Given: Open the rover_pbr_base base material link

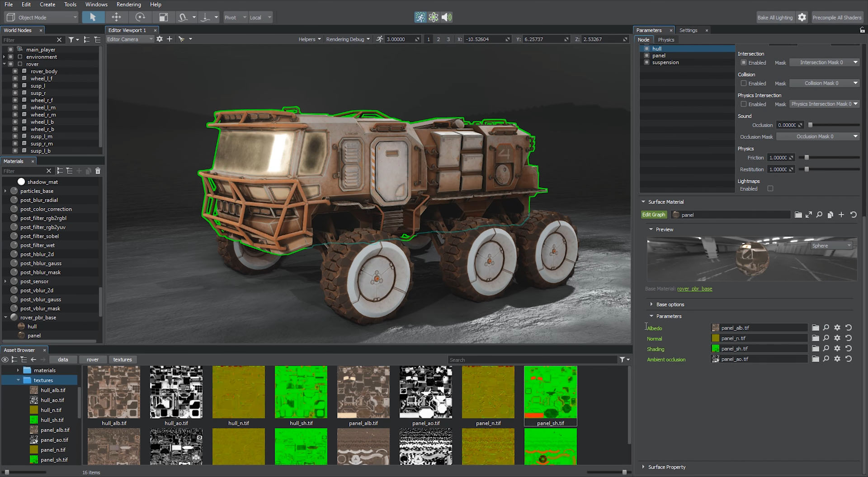Looking at the screenshot, I should (x=694, y=289).
